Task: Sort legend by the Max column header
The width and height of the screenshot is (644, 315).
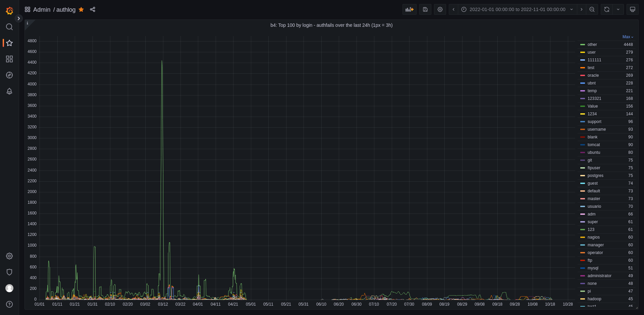Action: click(x=627, y=37)
